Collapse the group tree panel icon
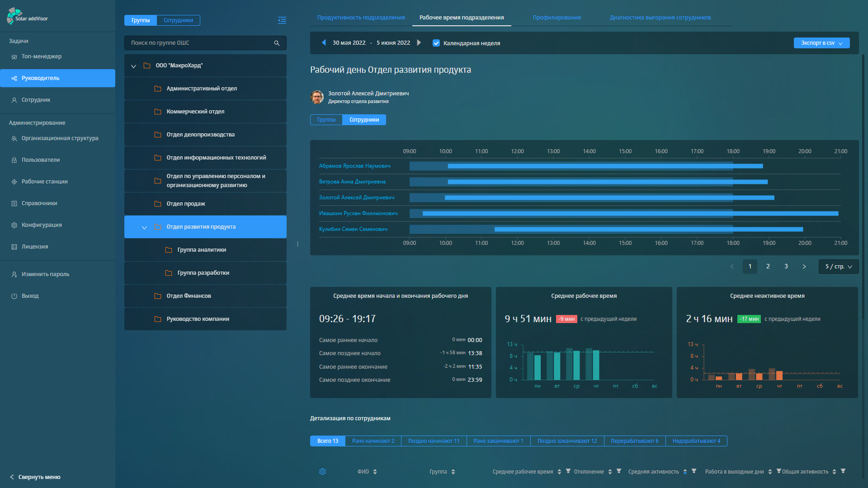 coord(282,20)
